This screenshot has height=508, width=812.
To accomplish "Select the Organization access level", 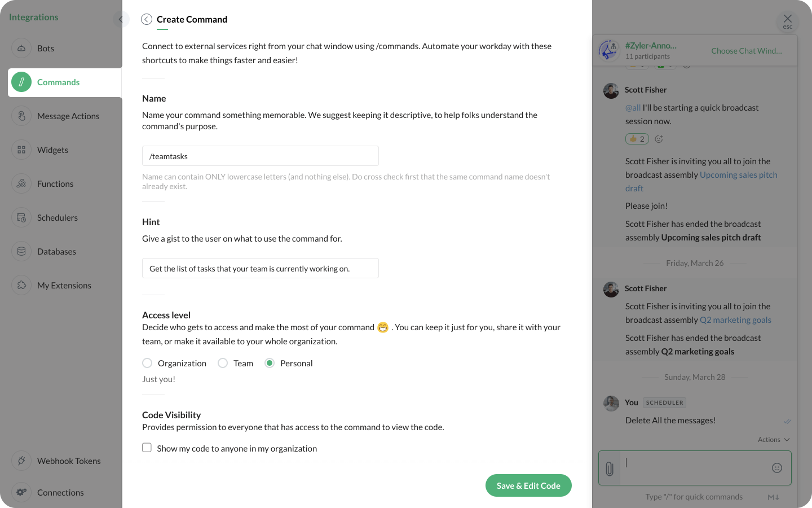I will [x=147, y=363].
